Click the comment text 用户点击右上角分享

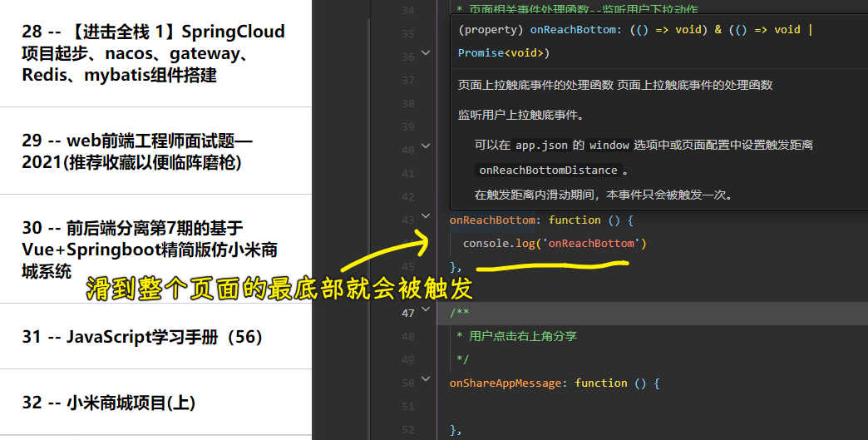tap(523, 336)
